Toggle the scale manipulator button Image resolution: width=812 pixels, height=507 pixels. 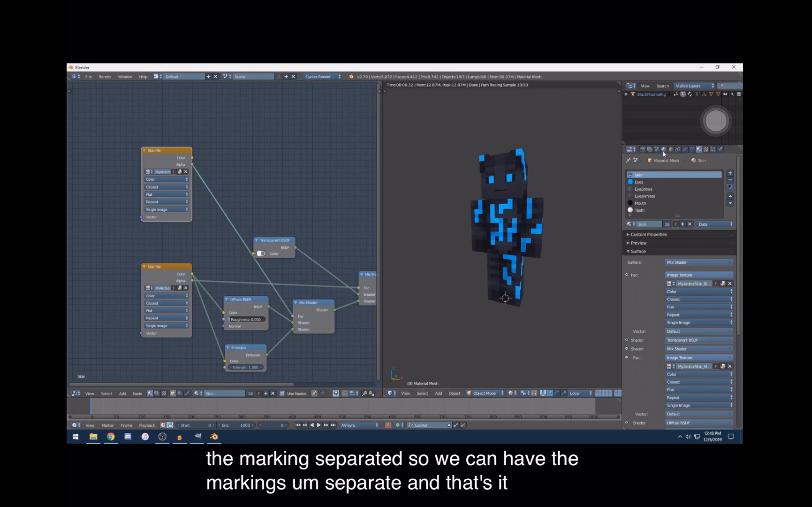click(x=564, y=393)
